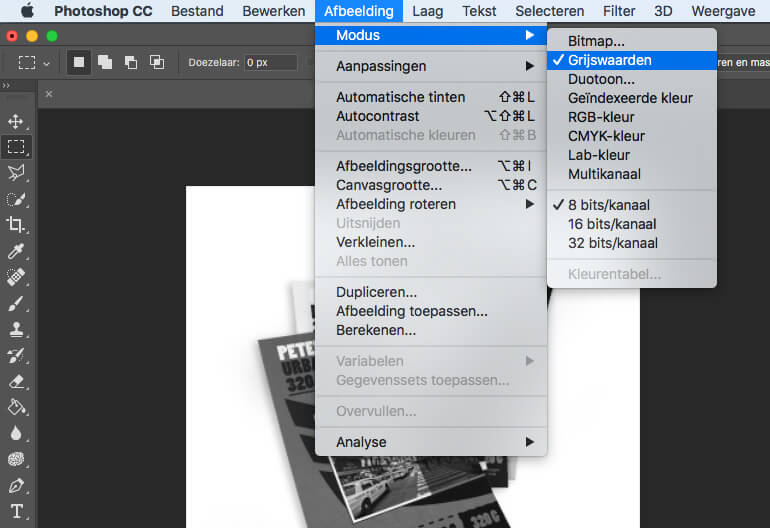770x528 pixels.
Task: Select the Type tool
Action: pyautogui.click(x=16, y=511)
